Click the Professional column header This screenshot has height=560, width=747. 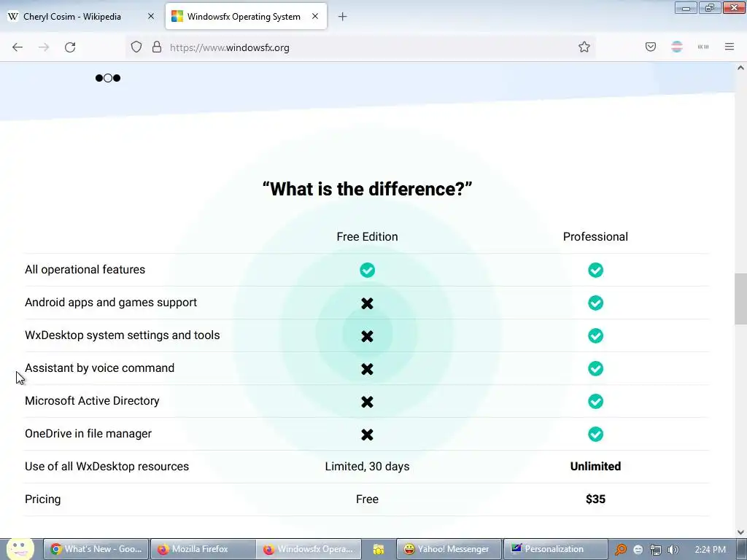(x=595, y=237)
